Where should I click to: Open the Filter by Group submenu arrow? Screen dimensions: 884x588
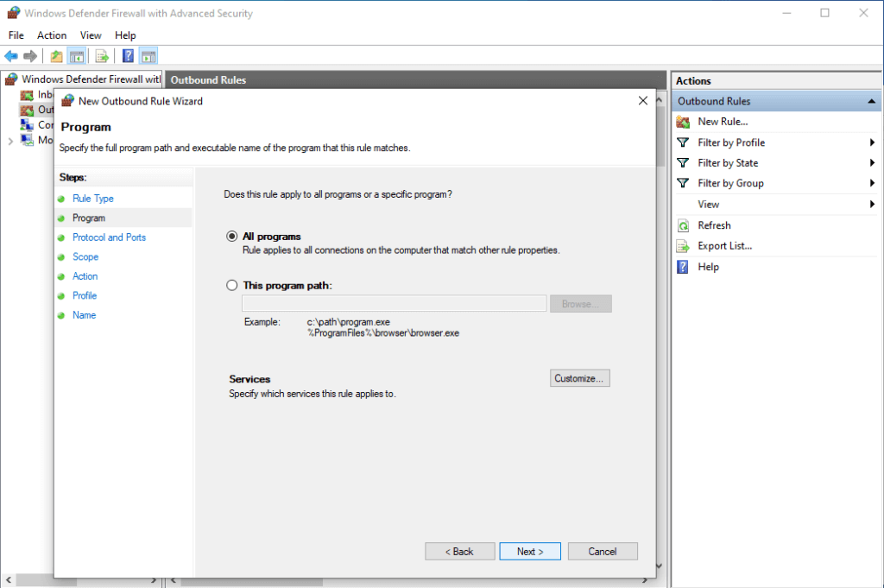872,183
